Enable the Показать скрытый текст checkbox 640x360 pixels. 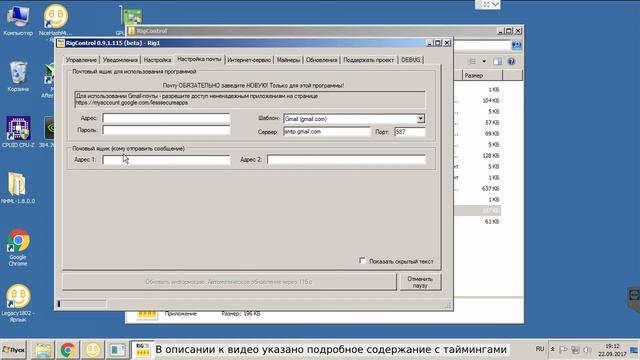(x=362, y=261)
